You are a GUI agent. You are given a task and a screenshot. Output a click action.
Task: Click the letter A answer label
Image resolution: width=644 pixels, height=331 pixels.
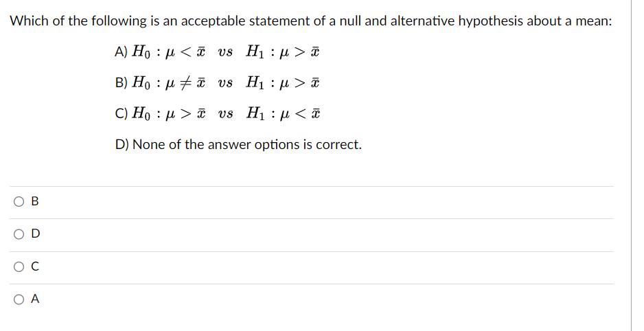point(35,299)
